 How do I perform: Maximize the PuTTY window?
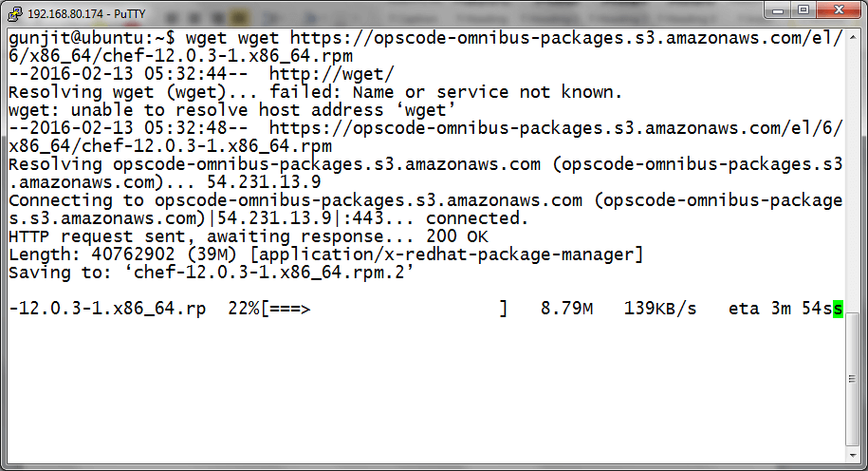pos(802,10)
